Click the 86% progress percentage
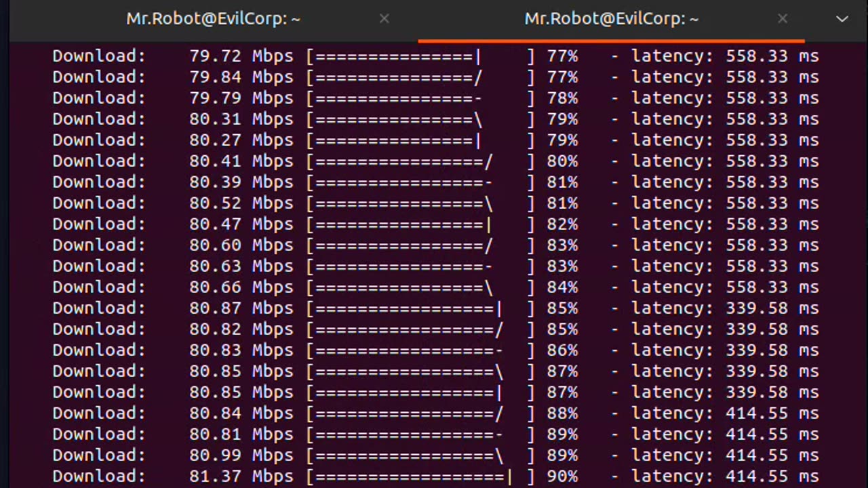 pyautogui.click(x=562, y=350)
